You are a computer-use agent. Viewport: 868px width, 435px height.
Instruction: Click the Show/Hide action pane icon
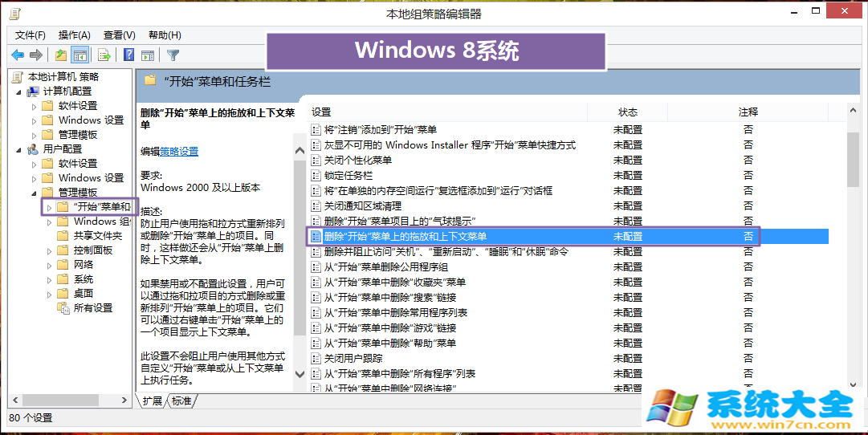(x=148, y=55)
